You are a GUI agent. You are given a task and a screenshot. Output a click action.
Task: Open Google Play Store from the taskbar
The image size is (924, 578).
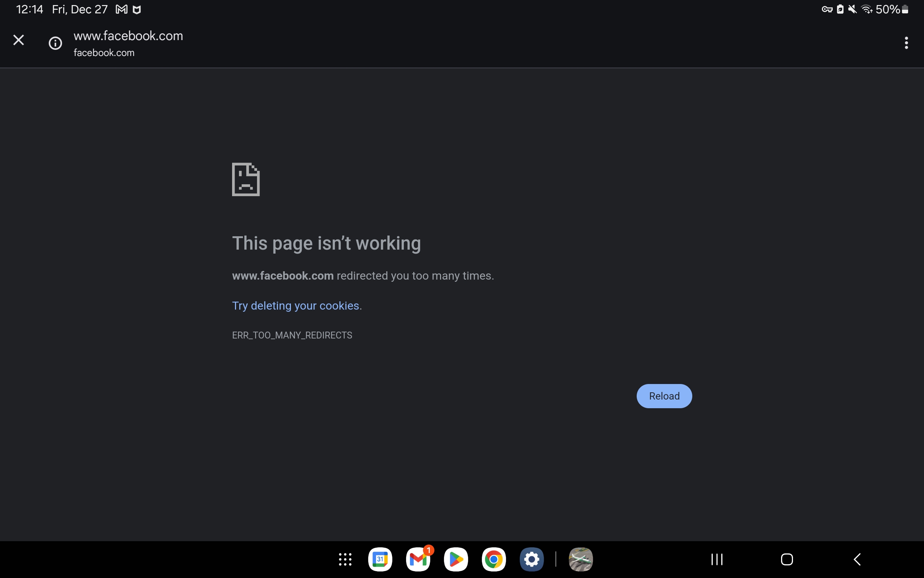tap(456, 559)
